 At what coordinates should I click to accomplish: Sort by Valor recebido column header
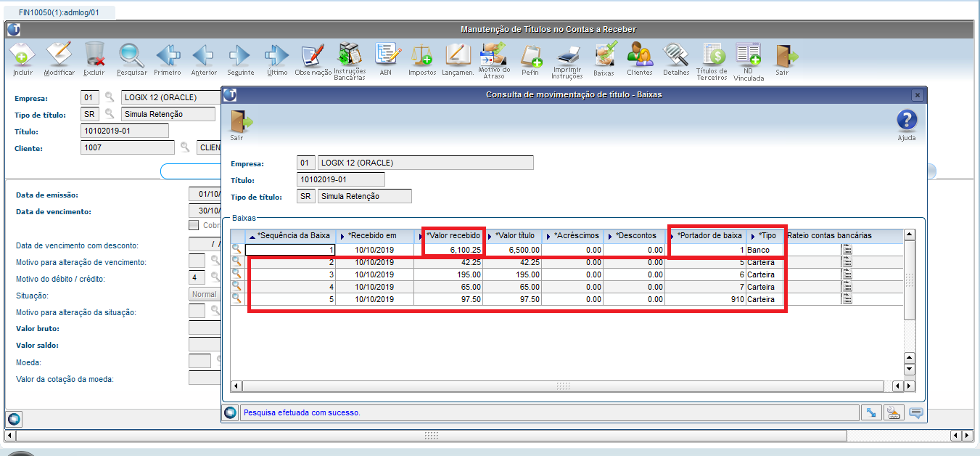tap(450, 236)
